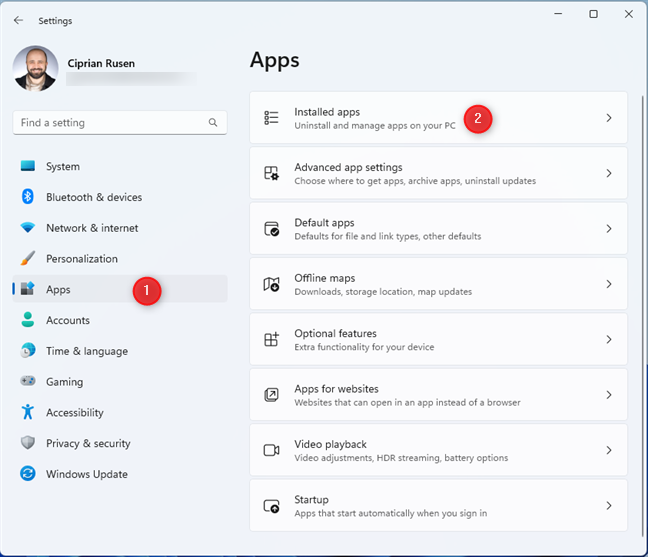Click the Find a setting field
The image size is (648, 557).
120,122
